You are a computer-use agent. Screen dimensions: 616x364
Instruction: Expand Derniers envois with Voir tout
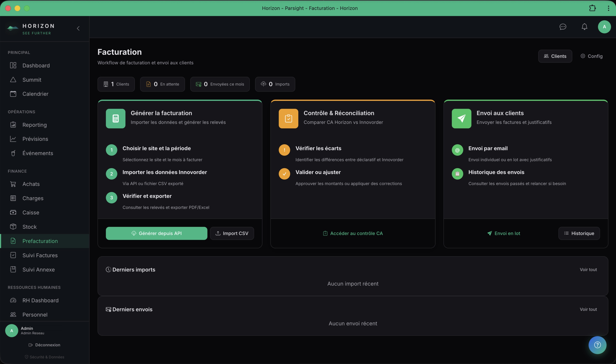[x=588, y=309]
